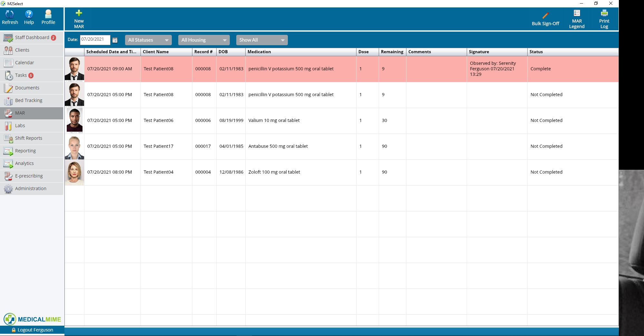Create a New MAR entry
The width and height of the screenshot is (644, 336).
tap(79, 18)
